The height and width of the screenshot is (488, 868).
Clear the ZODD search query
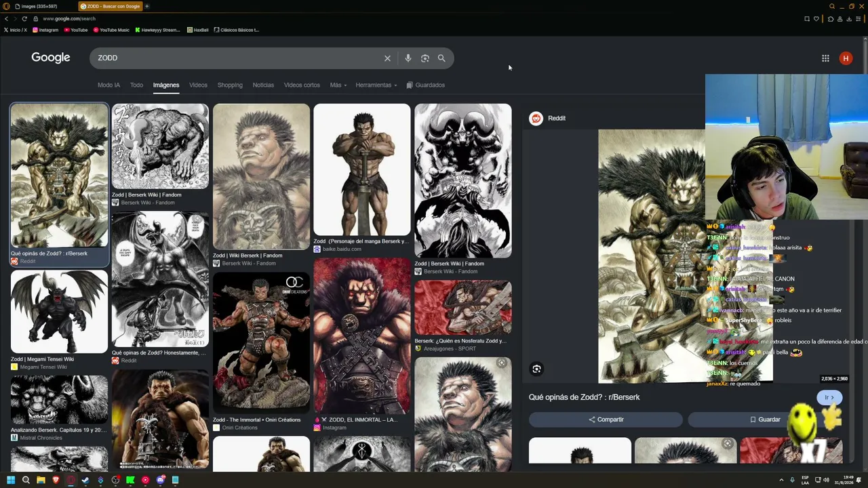tap(387, 58)
